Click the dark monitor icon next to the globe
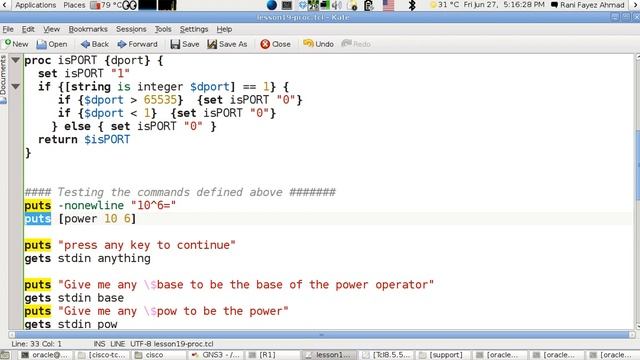This screenshot has height=360, width=640. [287, 5]
